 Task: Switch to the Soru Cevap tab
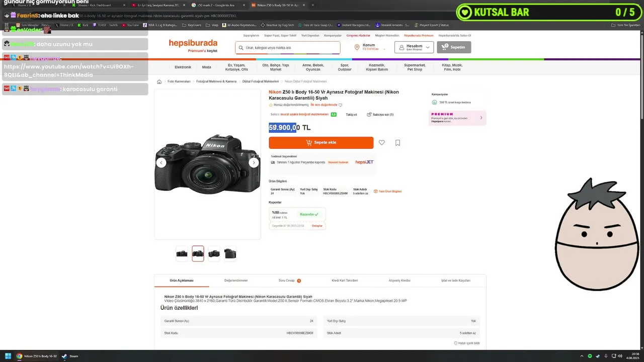289,281
